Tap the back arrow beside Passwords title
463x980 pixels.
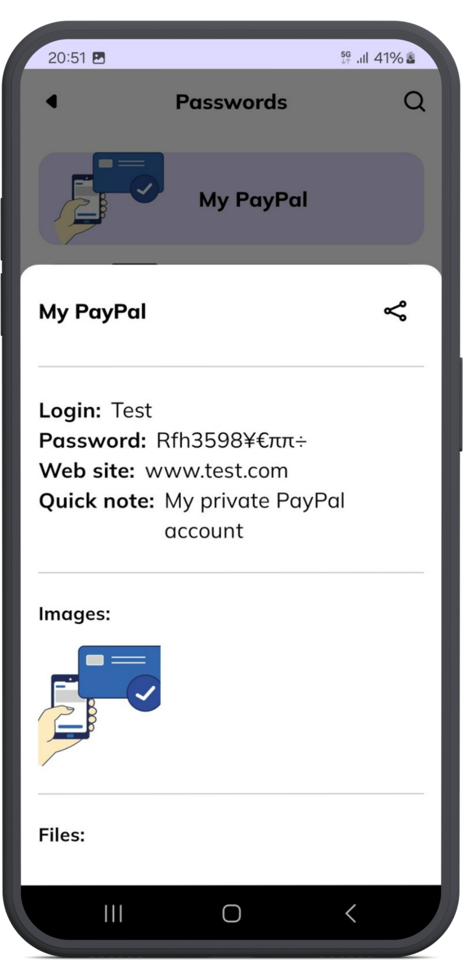pyautogui.click(x=51, y=101)
